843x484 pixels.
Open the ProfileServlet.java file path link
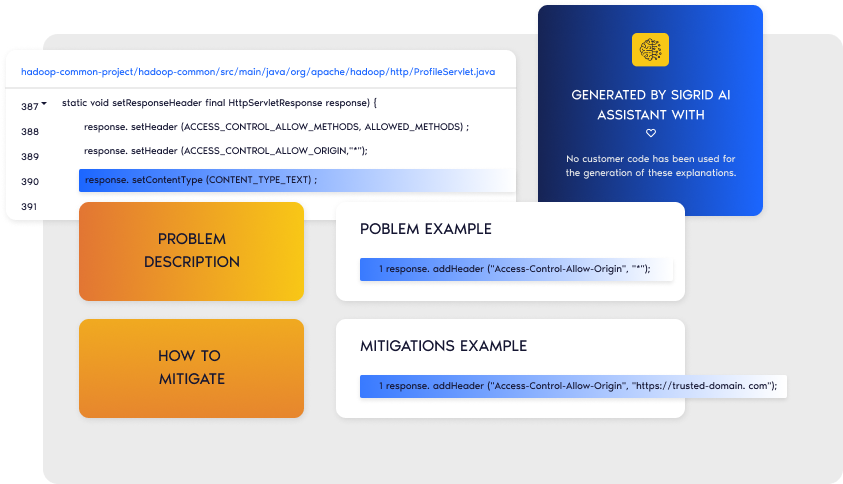click(x=258, y=72)
